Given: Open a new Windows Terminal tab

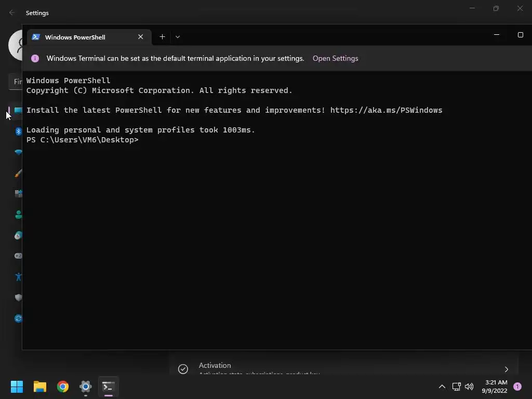Looking at the screenshot, I should pyautogui.click(x=162, y=37).
